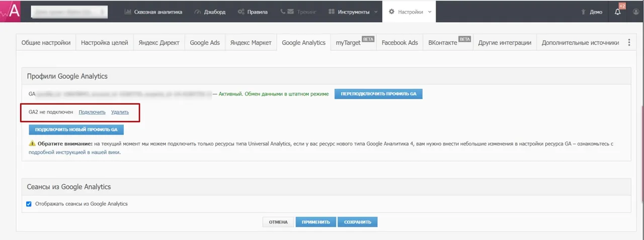Screen dimensions: 644x240
Task: Switch to Google Ads tab
Action: pyautogui.click(x=205, y=43)
